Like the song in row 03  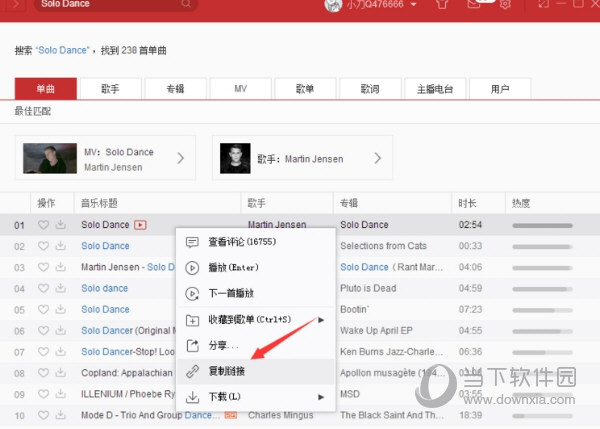coord(43,267)
